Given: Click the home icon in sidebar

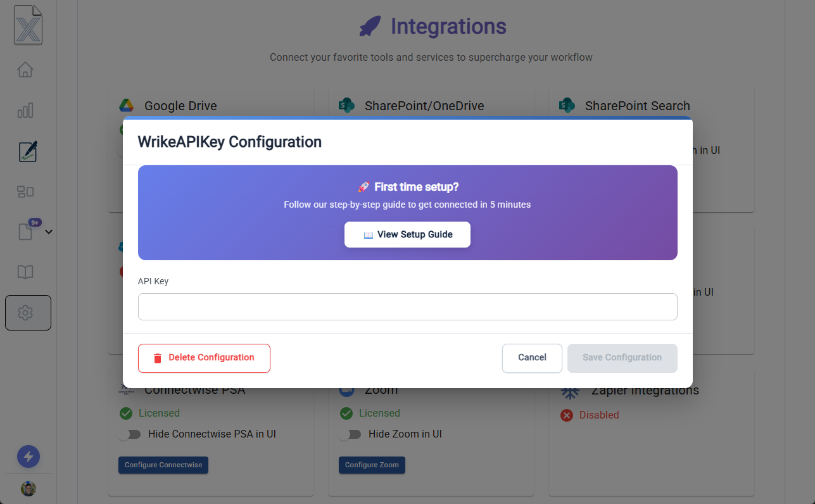Looking at the screenshot, I should (25, 70).
